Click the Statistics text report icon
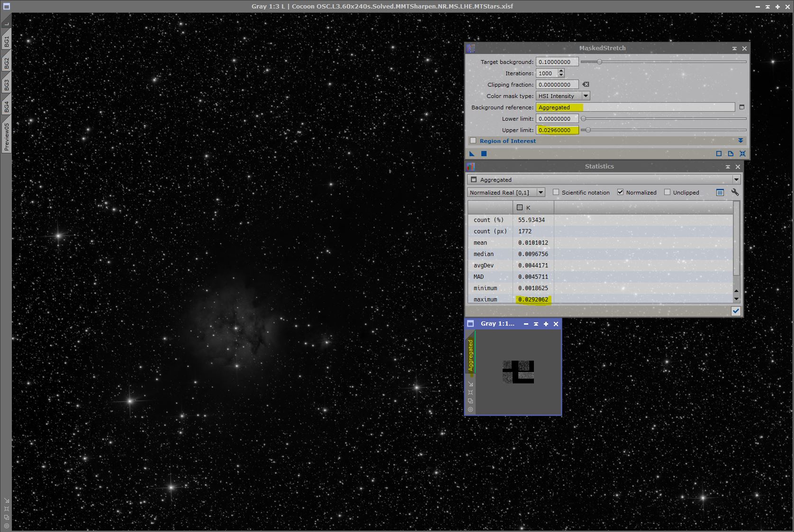Screen dimensions: 794x532 coord(720,192)
